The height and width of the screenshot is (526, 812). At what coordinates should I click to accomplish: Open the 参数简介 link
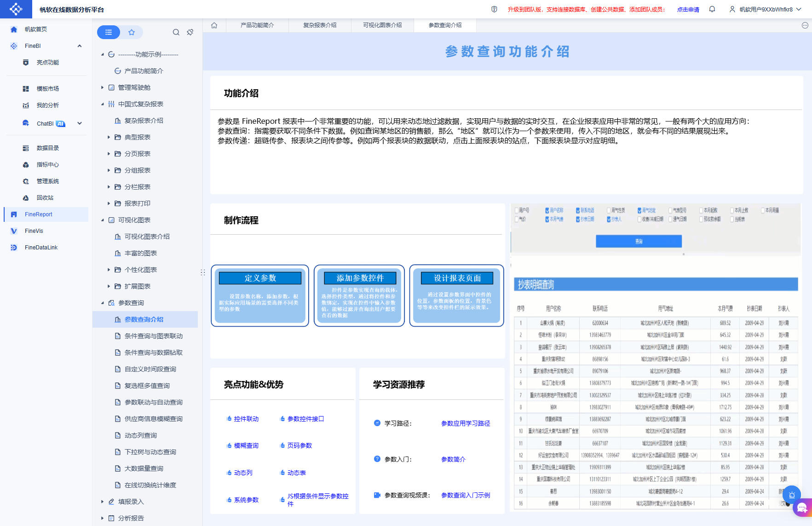(x=453, y=459)
